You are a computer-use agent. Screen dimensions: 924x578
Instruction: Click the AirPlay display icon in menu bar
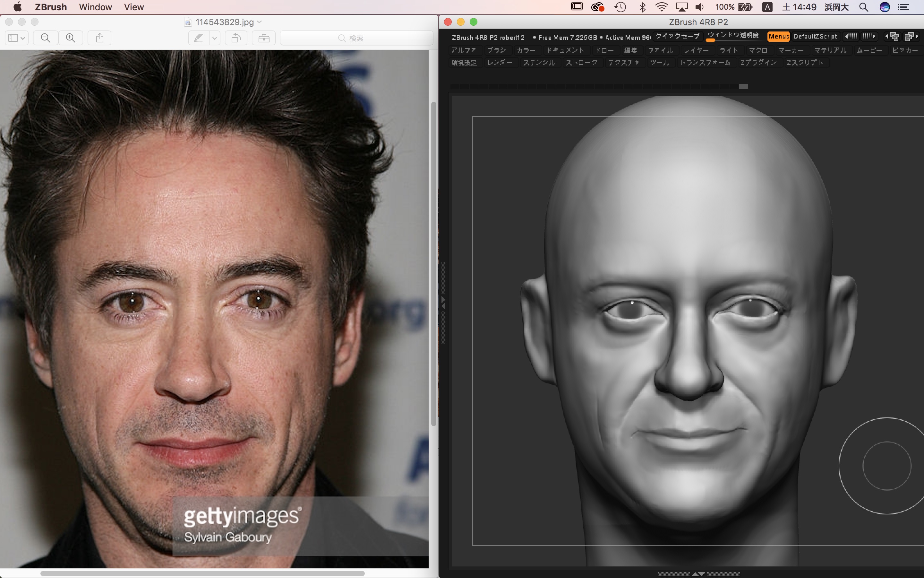tap(681, 7)
